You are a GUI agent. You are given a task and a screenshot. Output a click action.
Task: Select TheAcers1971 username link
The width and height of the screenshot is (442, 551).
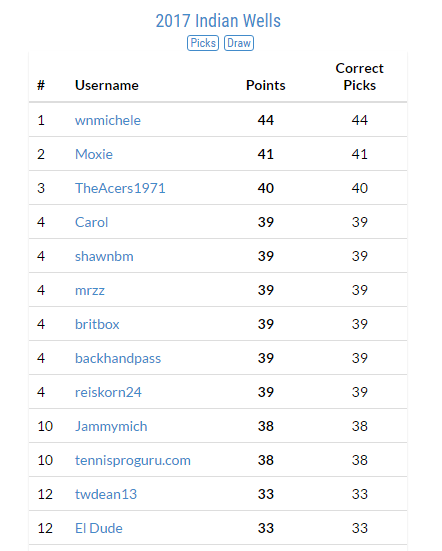coord(120,188)
